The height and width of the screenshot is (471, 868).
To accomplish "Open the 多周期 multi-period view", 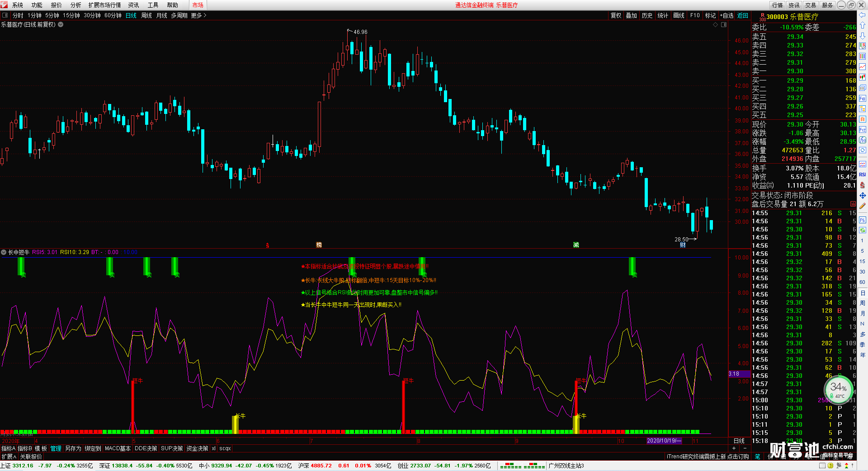I will (x=179, y=15).
